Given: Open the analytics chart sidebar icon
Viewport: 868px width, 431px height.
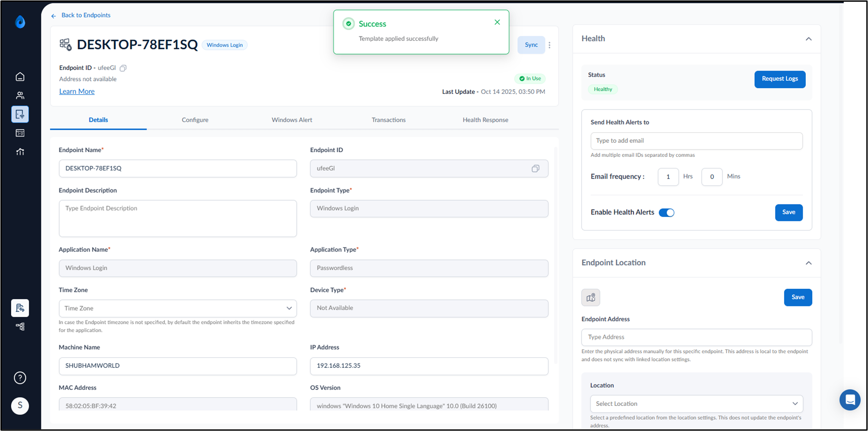Looking at the screenshot, I should click(20, 152).
